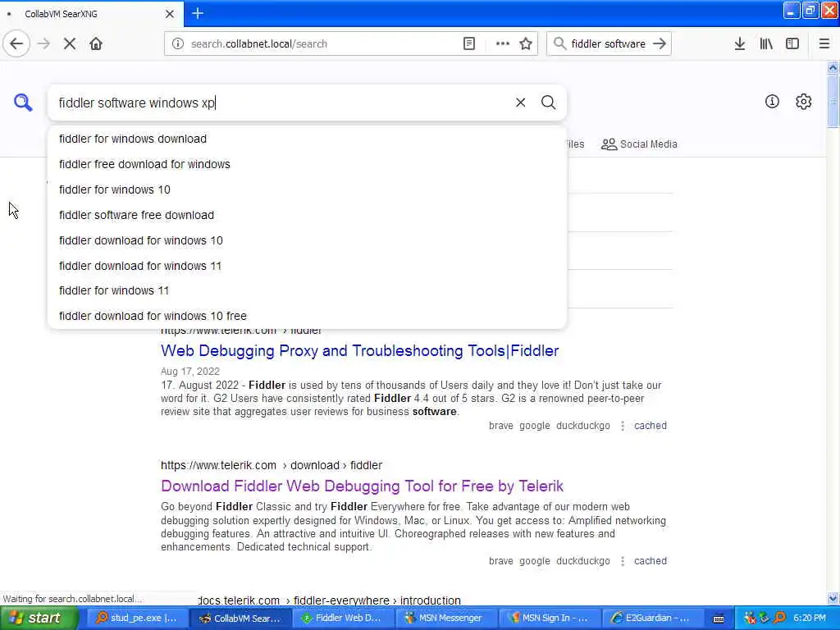Choose suggestion fiddler for windows download
The height and width of the screenshot is (630, 840).
307,139
